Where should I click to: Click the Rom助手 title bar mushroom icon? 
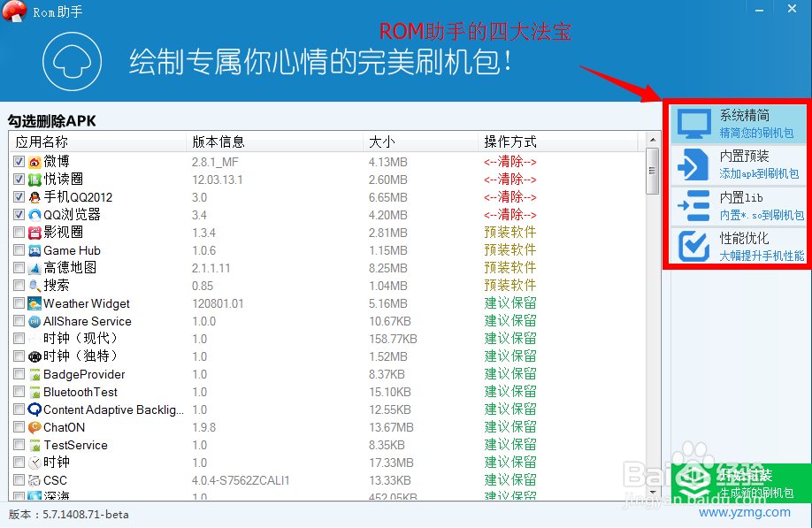[x=14, y=11]
